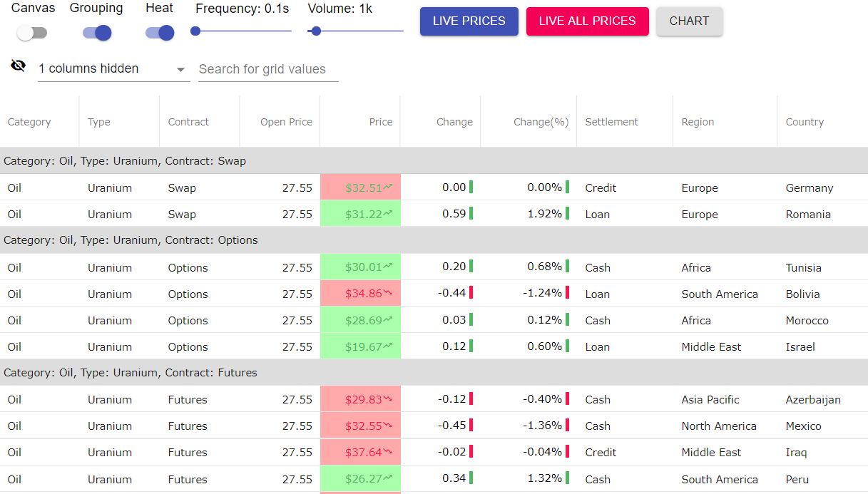Screen dimensions: 868x494
Task: Sort by the Price column header
Action: (x=380, y=122)
